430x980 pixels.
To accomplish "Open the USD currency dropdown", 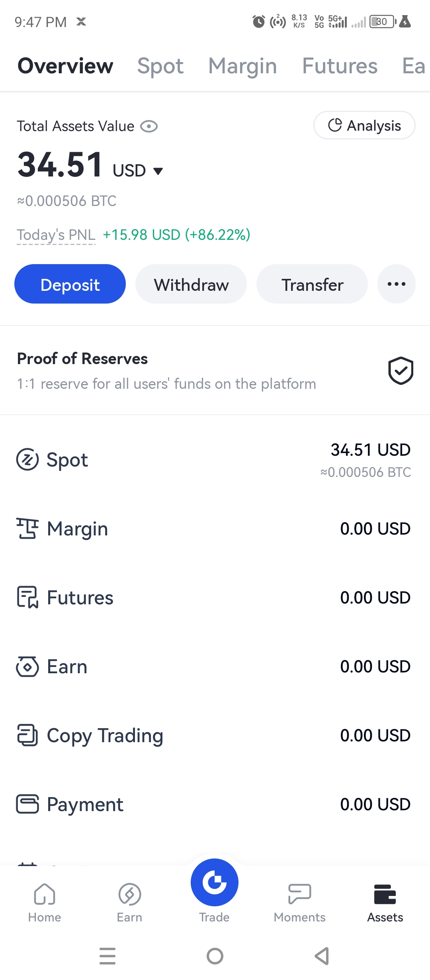I will [138, 171].
